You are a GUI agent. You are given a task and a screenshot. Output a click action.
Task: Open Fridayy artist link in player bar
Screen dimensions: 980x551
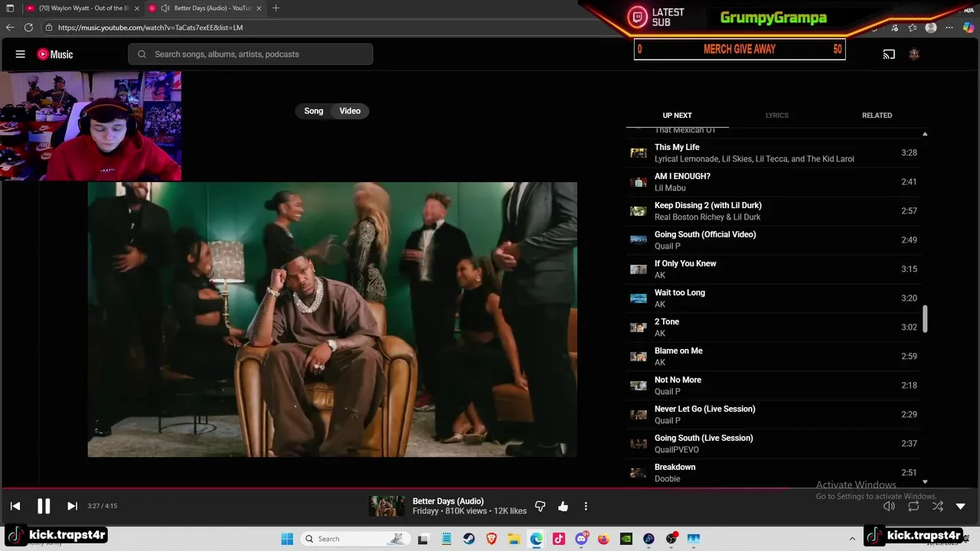tap(426, 511)
